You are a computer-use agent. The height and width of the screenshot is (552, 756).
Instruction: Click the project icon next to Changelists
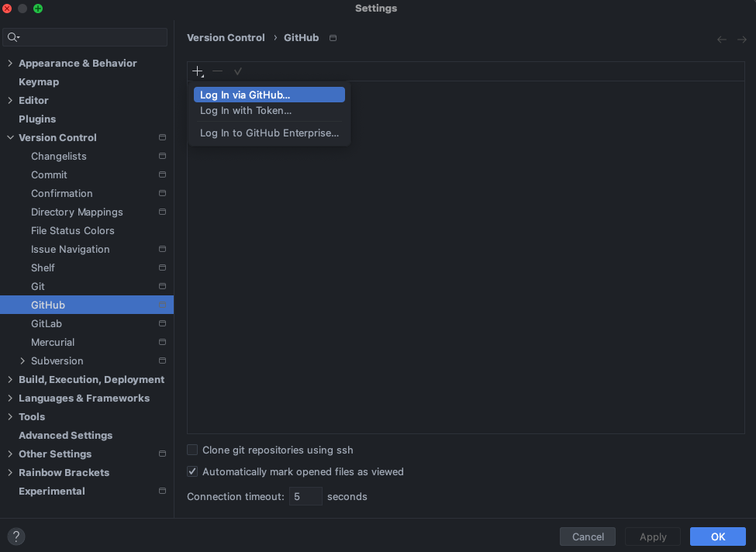tap(163, 156)
